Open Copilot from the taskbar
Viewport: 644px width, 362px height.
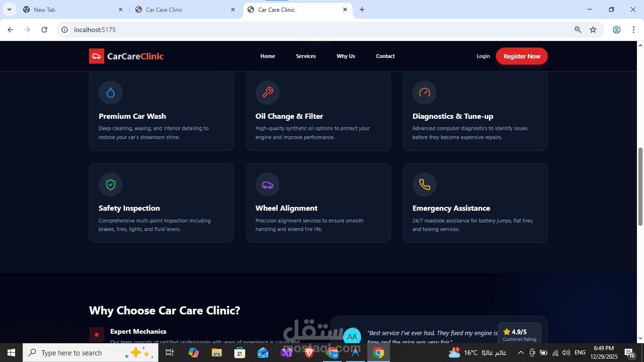coord(193,353)
